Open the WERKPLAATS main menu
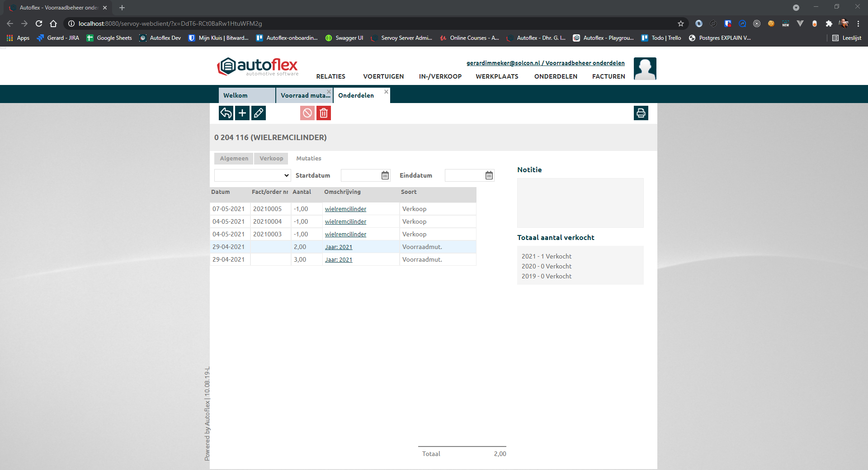This screenshot has width=868, height=470. click(497, 76)
